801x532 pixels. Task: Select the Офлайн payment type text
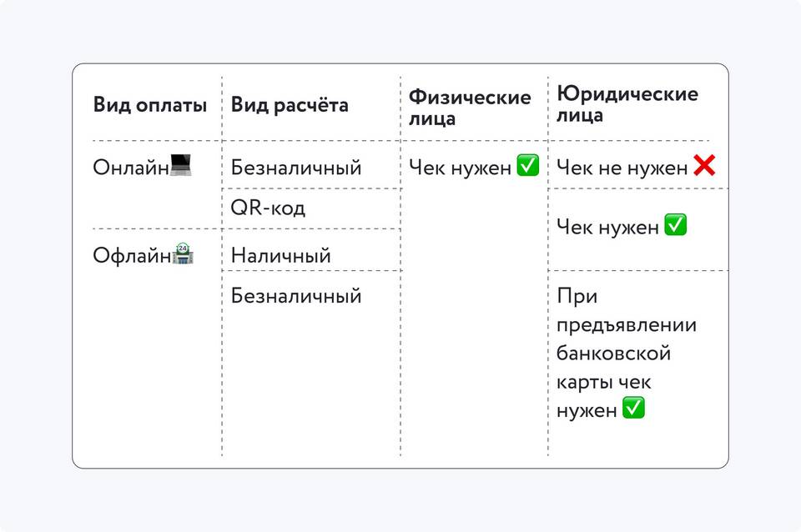click(x=132, y=255)
